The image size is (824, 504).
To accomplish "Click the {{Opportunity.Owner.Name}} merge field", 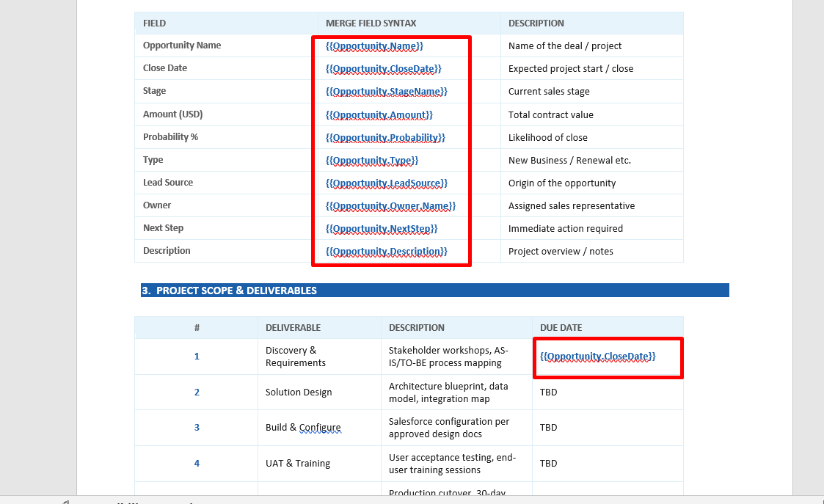I will pos(390,206).
